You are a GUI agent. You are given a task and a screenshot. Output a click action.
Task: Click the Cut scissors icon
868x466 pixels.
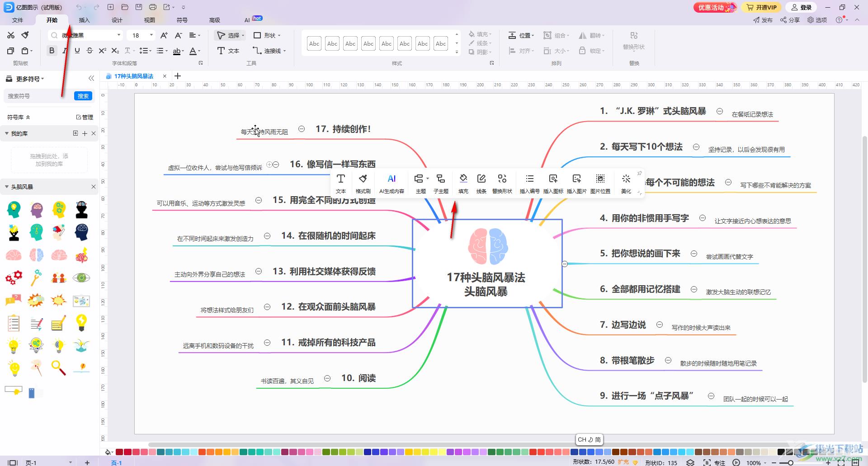tap(11, 35)
